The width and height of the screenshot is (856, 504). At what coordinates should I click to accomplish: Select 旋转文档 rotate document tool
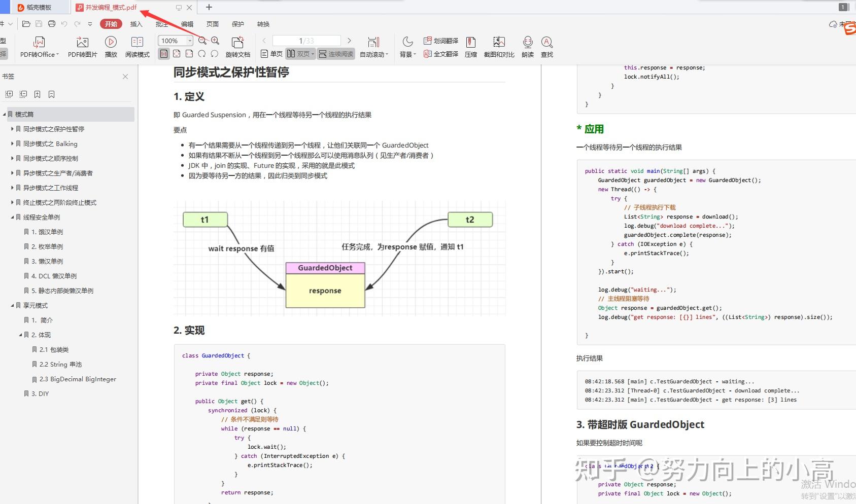coord(237,47)
